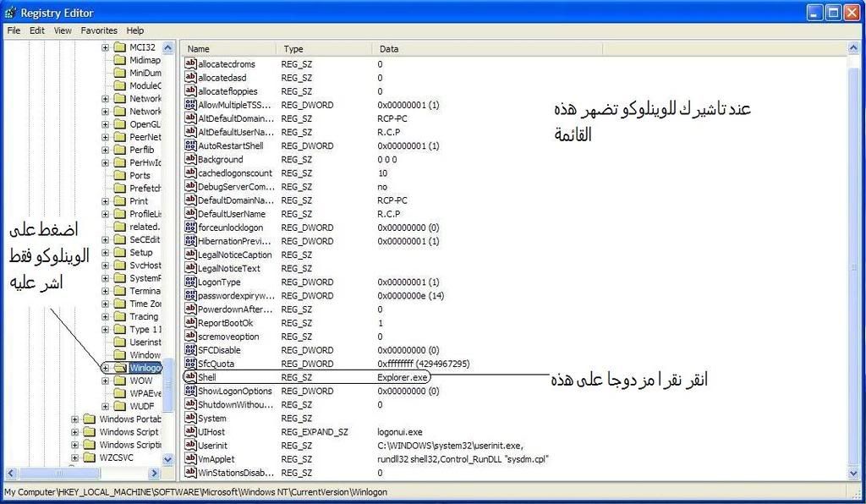This screenshot has height=504, width=866.
Task: Click the status bar registry path
Action: pyautogui.click(x=196, y=492)
